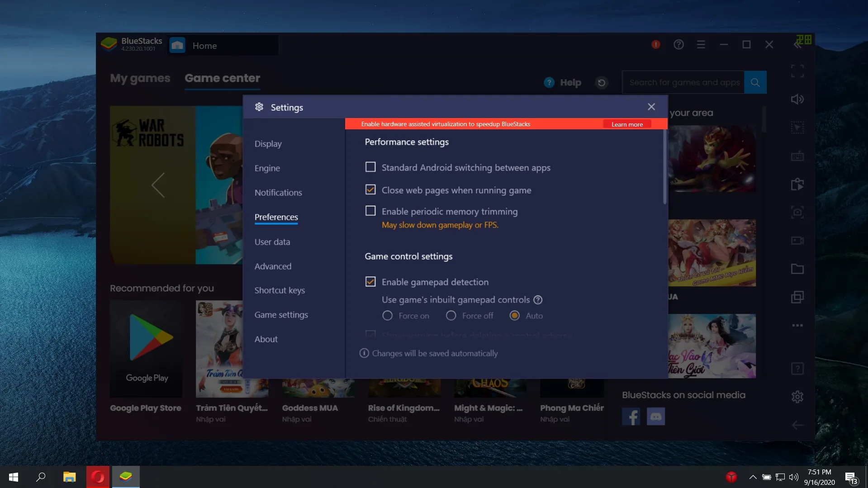Viewport: 868px width, 488px height.
Task: Open File Explorer from taskbar
Action: click(x=69, y=477)
